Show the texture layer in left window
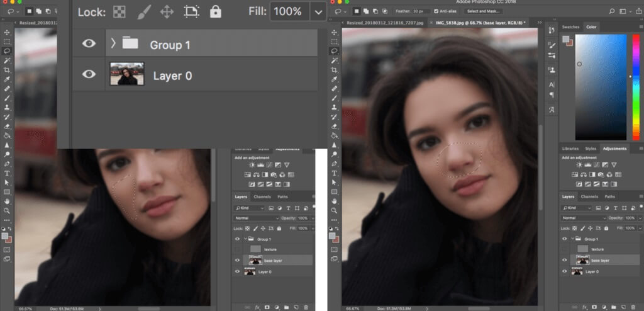 pos(237,249)
